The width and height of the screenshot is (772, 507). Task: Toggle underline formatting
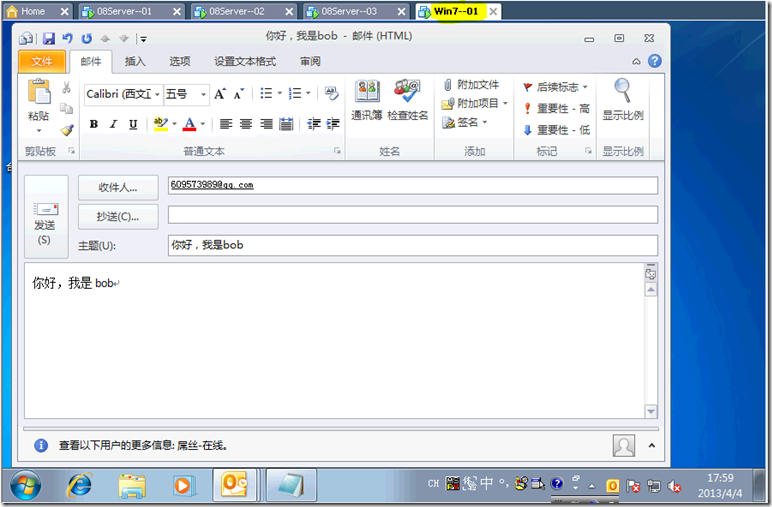pyautogui.click(x=133, y=124)
